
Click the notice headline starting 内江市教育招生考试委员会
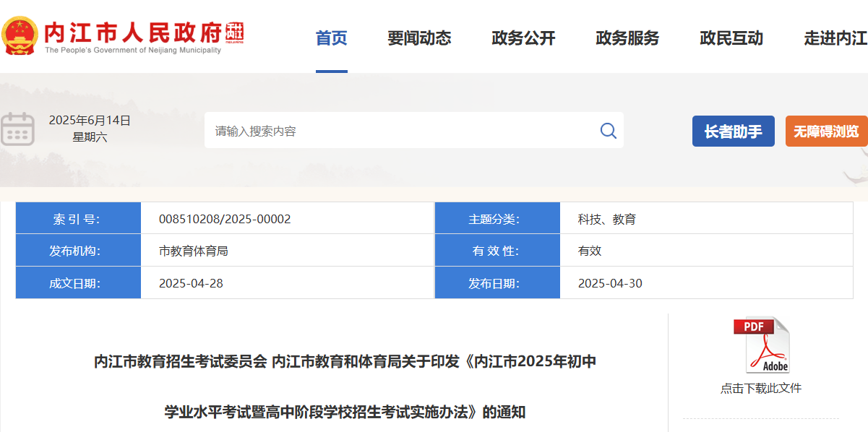(345, 362)
